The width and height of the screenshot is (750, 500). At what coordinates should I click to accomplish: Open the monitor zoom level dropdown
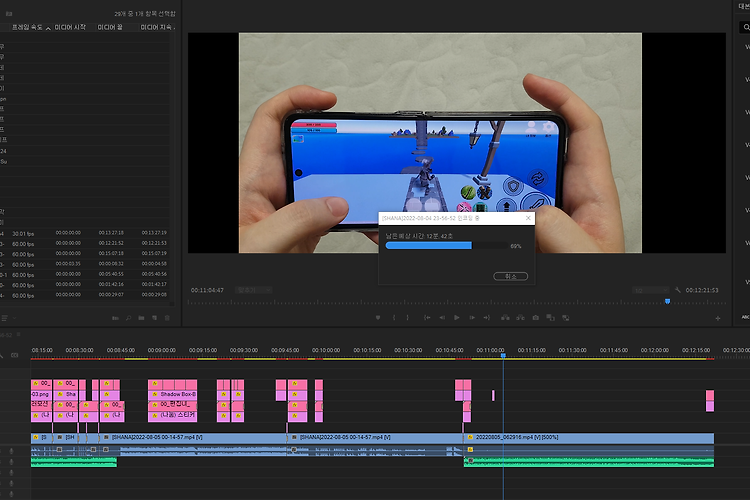pos(254,290)
